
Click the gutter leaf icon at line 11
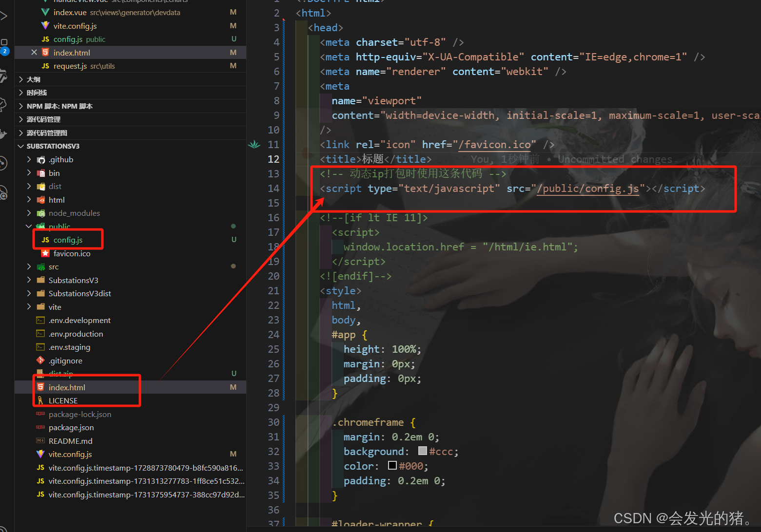click(x=254, y=144)
